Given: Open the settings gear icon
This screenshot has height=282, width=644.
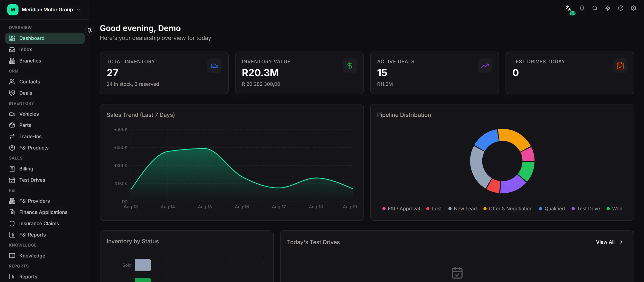Looking at the screenshot, I should 633,8.
